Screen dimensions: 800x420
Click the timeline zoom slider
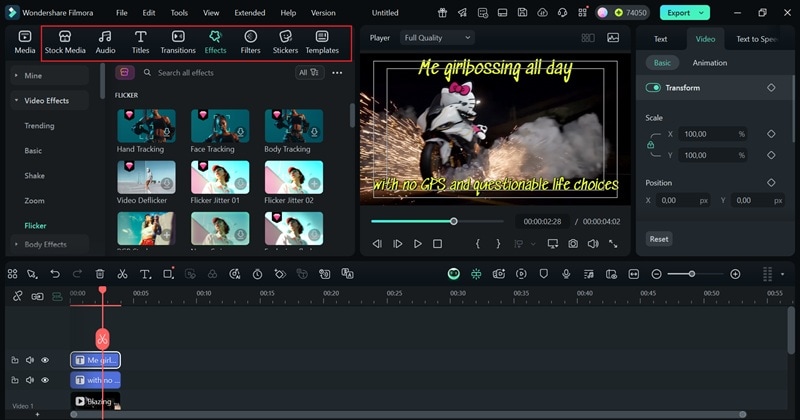pyautogui.click(x=696, y=274)
